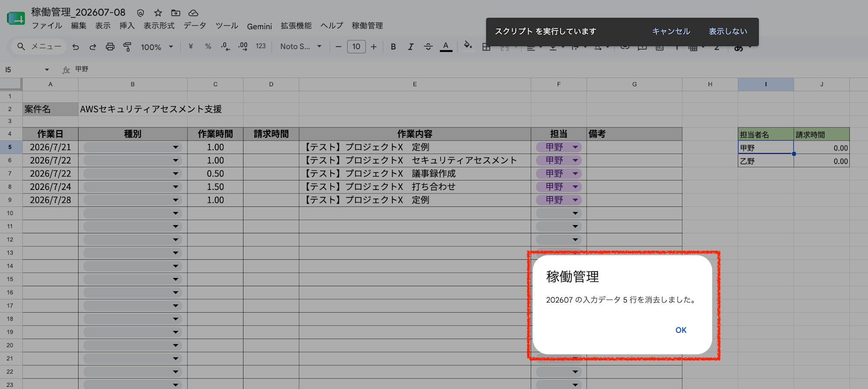The height and width of the screenshot is (389, 868).
Task: Check cloud save status icon
Action: (193, 13)
